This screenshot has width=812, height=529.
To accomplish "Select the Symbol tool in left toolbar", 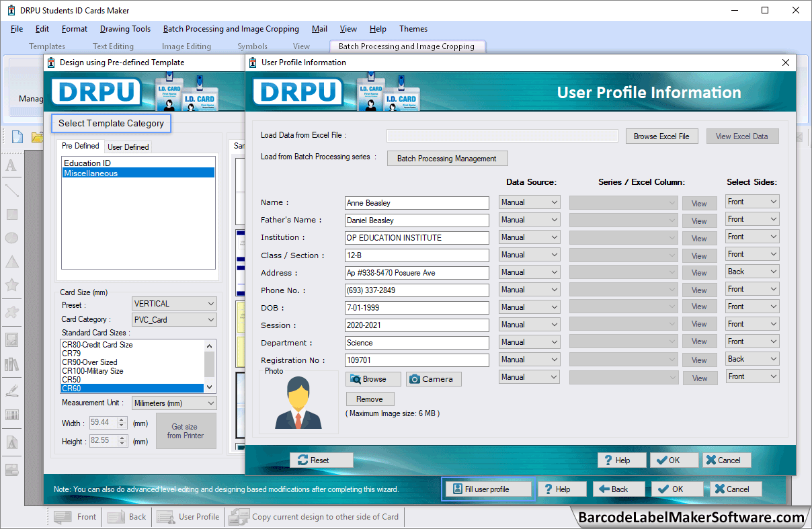I will point(11,311).
